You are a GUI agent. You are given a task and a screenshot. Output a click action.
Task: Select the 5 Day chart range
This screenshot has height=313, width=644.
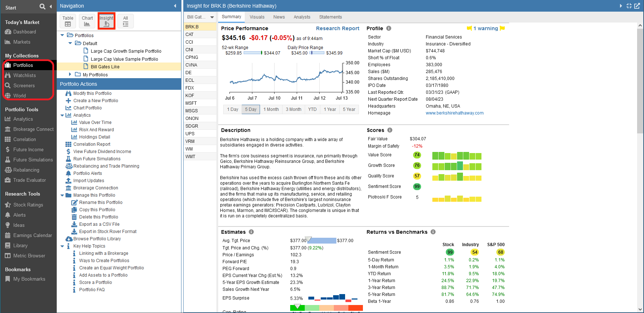point(251,109)
